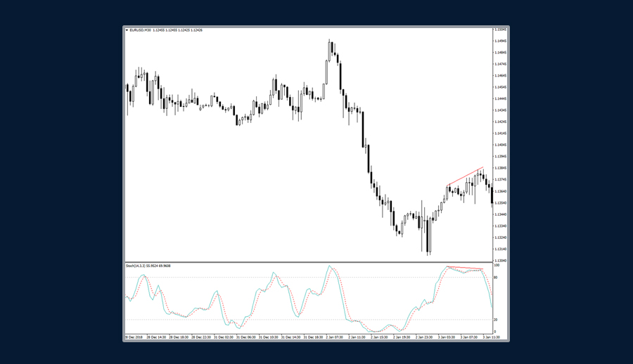Click the Stochastic 100 scale label
Image resolution: width=633 pixels, height=364 pixels.
497,266
